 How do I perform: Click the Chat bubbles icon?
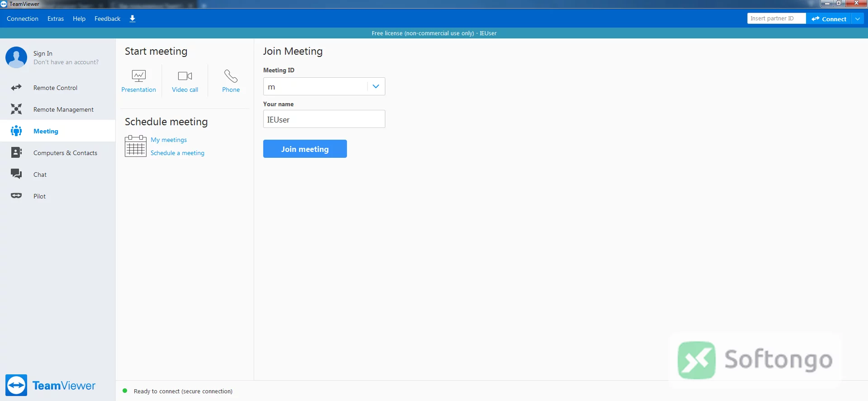click(x=16, y=174)
